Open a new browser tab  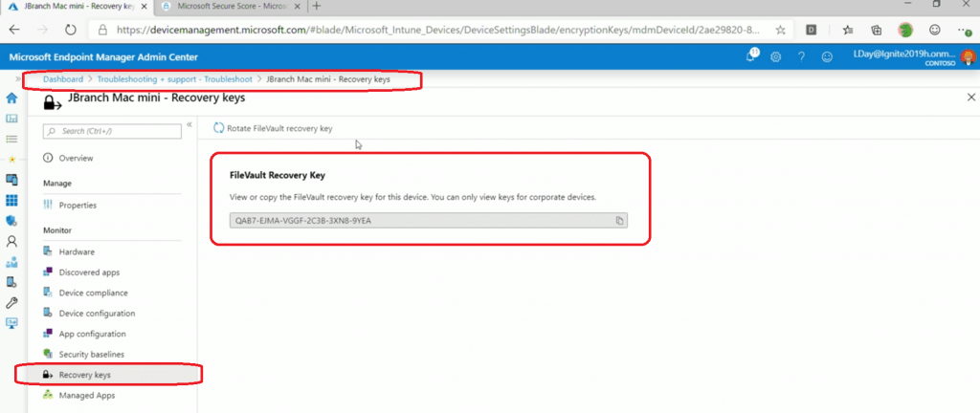pyautogui.click(x=316, y=7)
